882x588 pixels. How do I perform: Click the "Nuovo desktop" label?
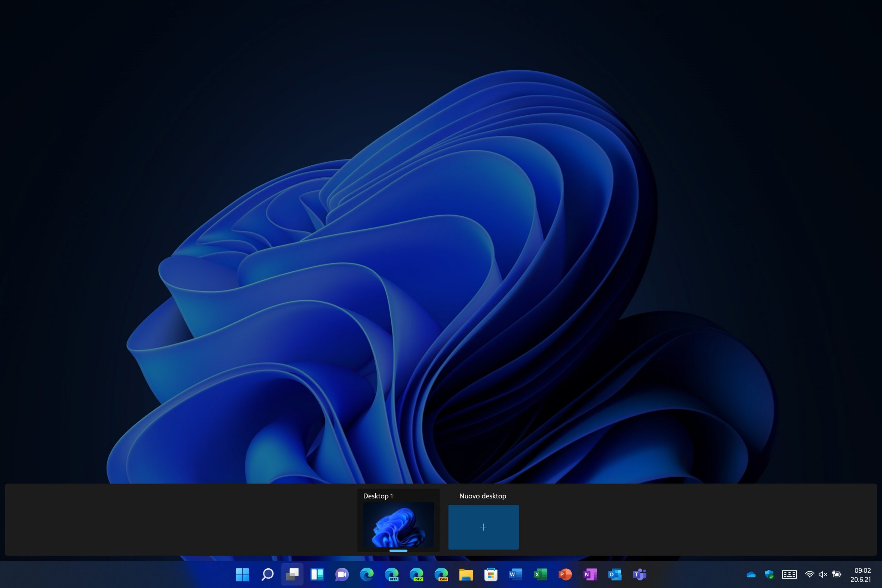point(483,496)
